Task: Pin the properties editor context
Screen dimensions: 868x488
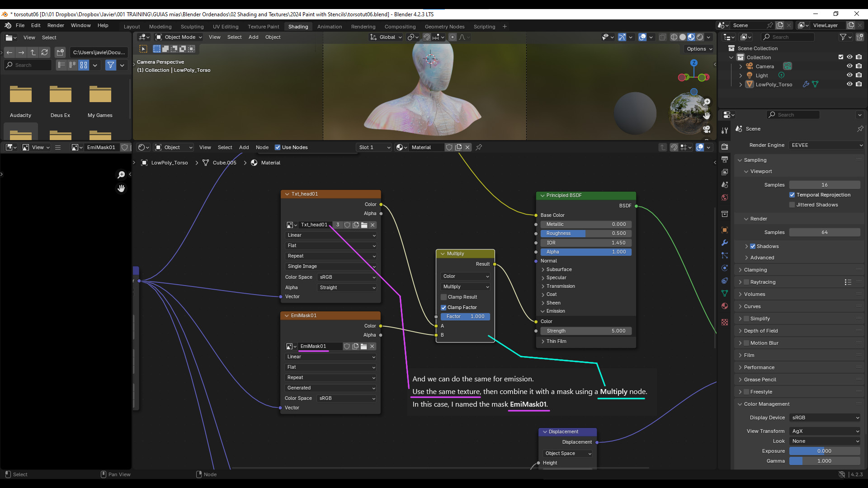Action: [x=860, y=129]
